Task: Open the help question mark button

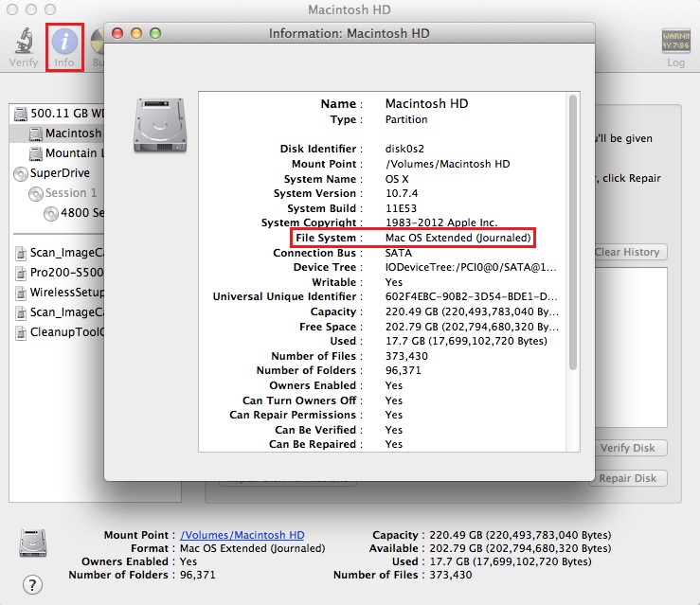Action: [x=32, y=584]
